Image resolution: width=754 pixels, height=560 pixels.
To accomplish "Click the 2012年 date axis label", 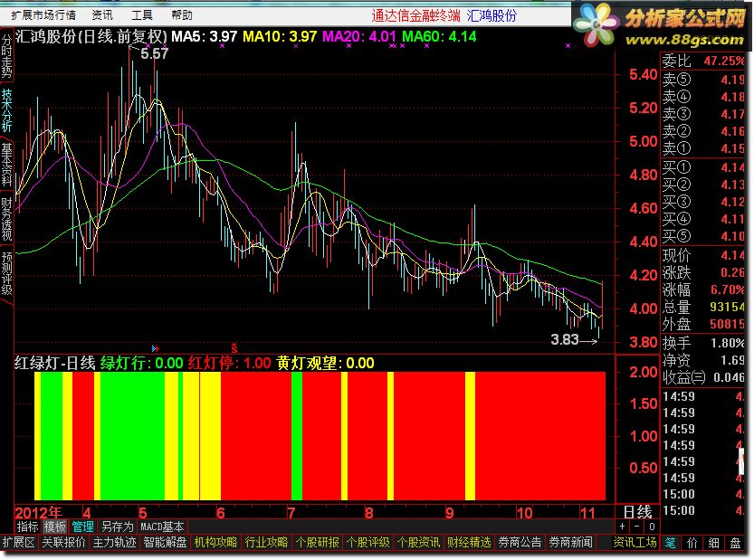I will [38, 512].
